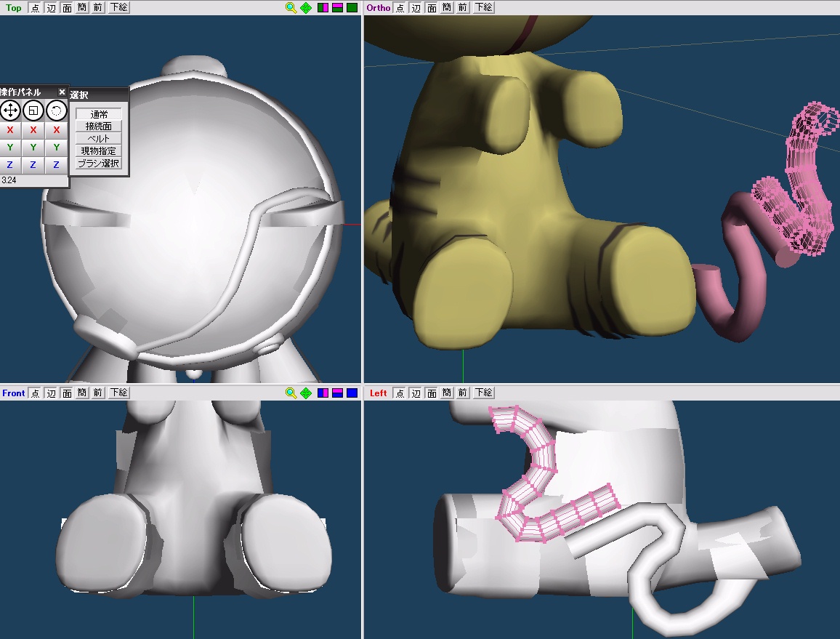
Task: Click the scale tool icon in operation panel
Action: [33, 110]
